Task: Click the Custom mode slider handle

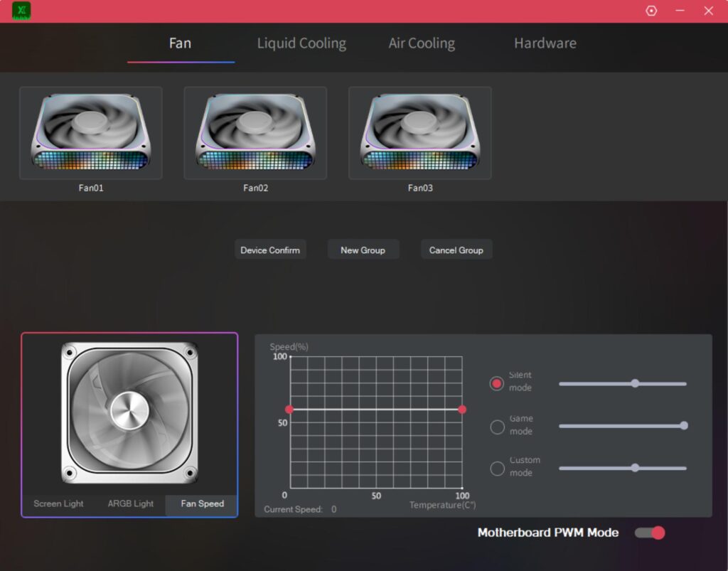Action: (635, 468)
